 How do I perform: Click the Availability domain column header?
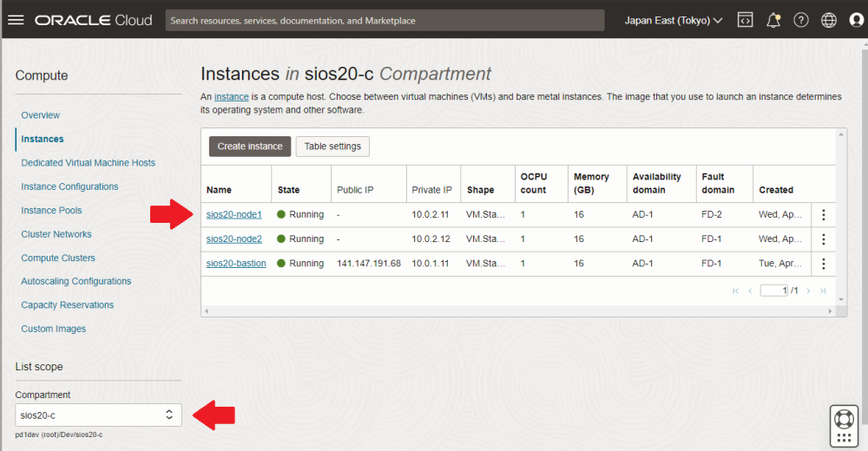(656, 183)
